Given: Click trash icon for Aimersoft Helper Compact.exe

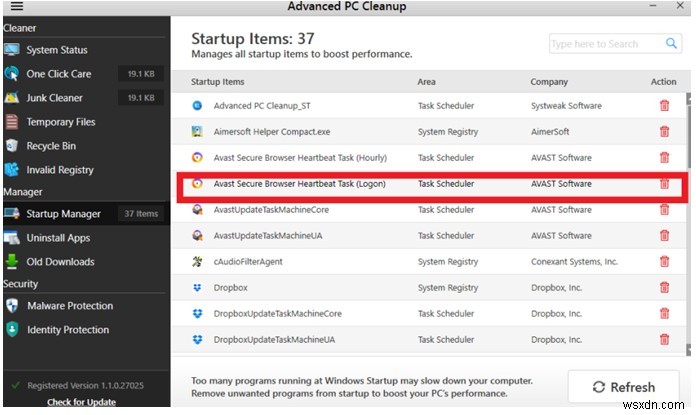Looking at the screenshot, I should (664, 131).
